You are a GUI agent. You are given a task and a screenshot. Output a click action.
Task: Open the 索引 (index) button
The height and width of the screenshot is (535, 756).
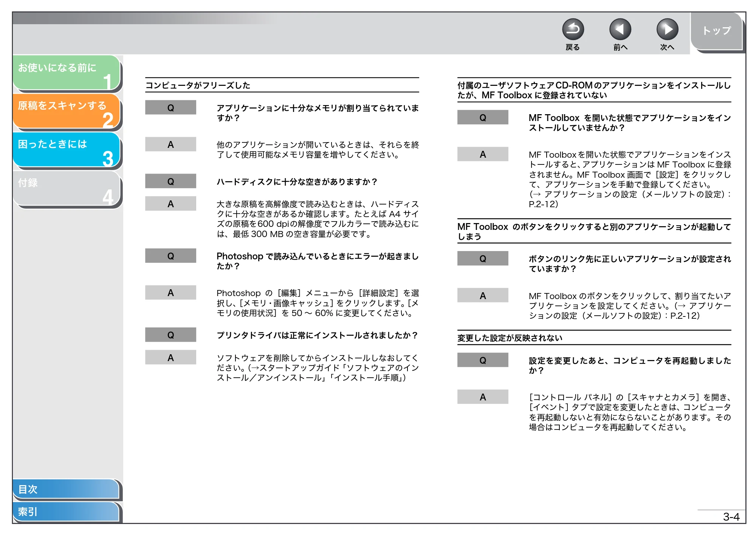click(66, 512)
